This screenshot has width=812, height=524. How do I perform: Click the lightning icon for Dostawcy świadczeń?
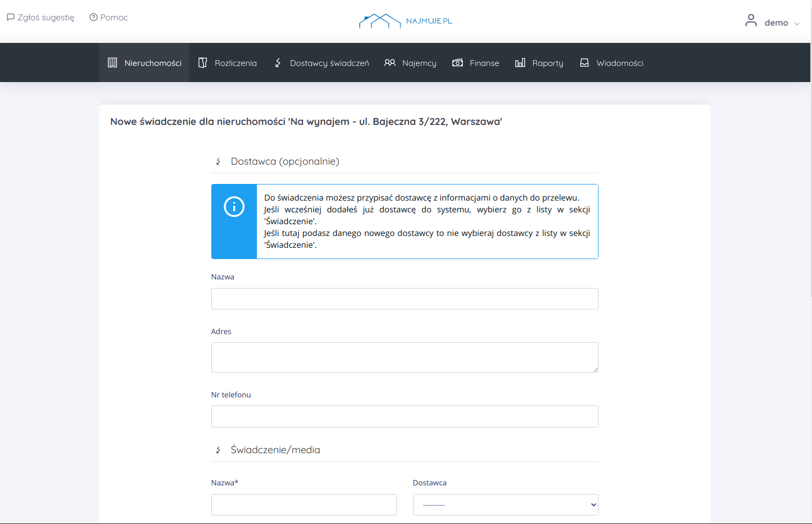[x=278, y=63]
